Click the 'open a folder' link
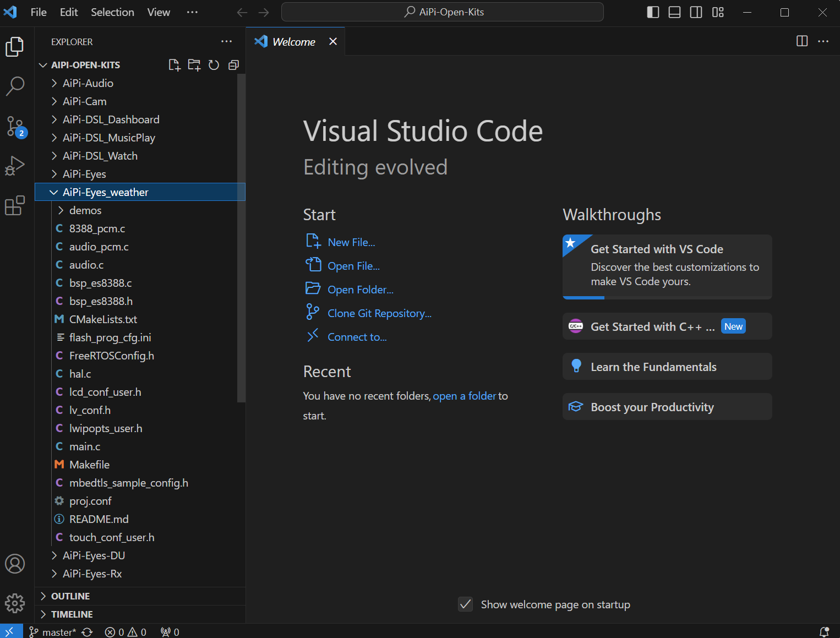Viewport: 840px width, 638px height. tap(465, 396)
